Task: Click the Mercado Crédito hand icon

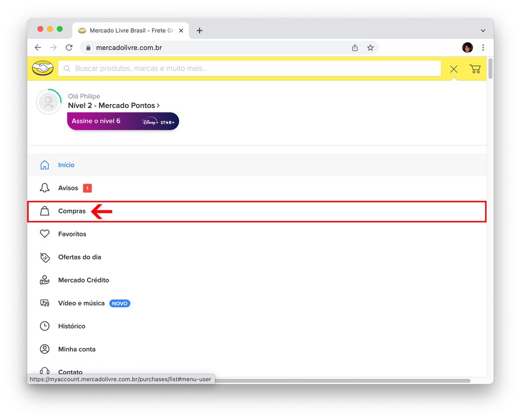Action: [44, 280]
